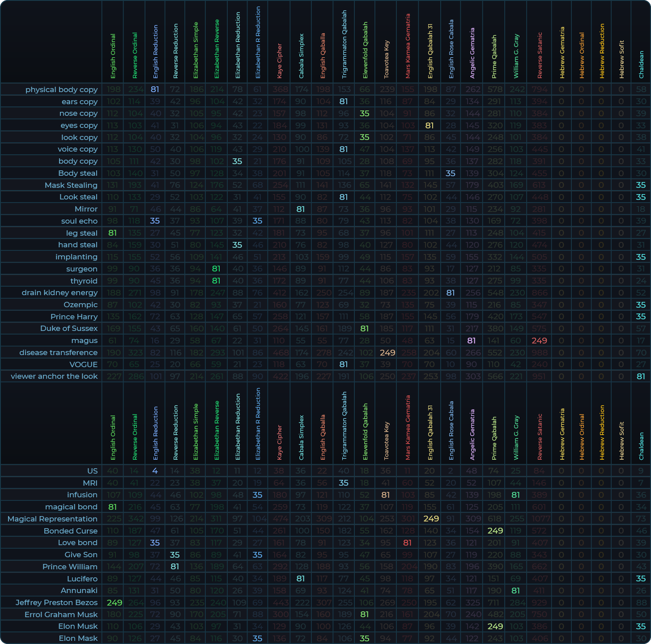Click the 'Magical Representation' phrase
651x644 pixels.
click(x=52, y=519)
